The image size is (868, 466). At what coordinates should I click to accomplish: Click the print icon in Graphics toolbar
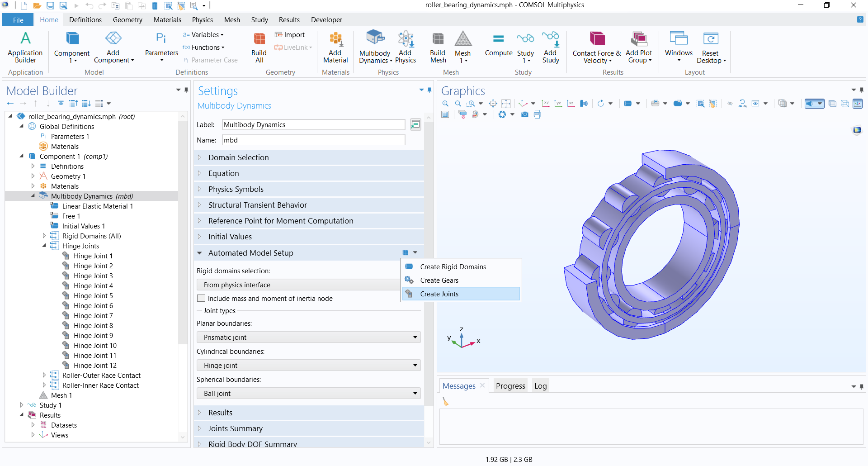point(537,115)
